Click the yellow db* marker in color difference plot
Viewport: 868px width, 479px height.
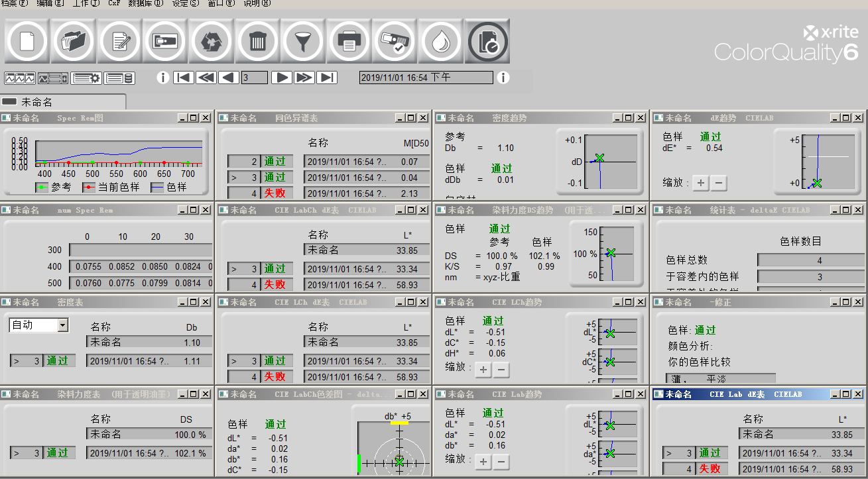click(400, 422)
